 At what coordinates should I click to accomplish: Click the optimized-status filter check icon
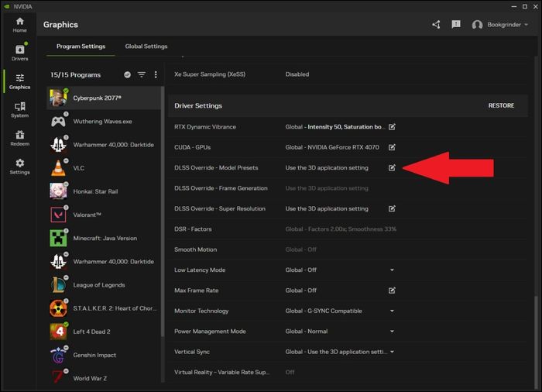click(x=128, y=74)
